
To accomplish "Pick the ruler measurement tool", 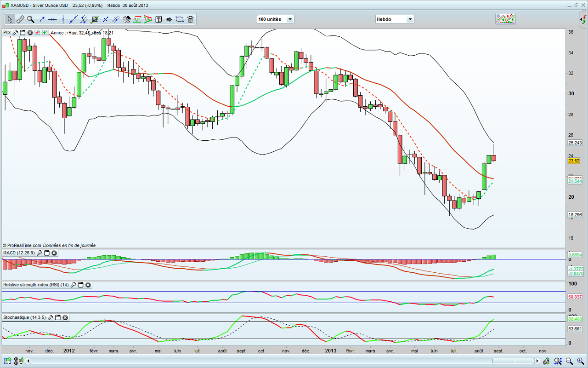I will [20, 19].
